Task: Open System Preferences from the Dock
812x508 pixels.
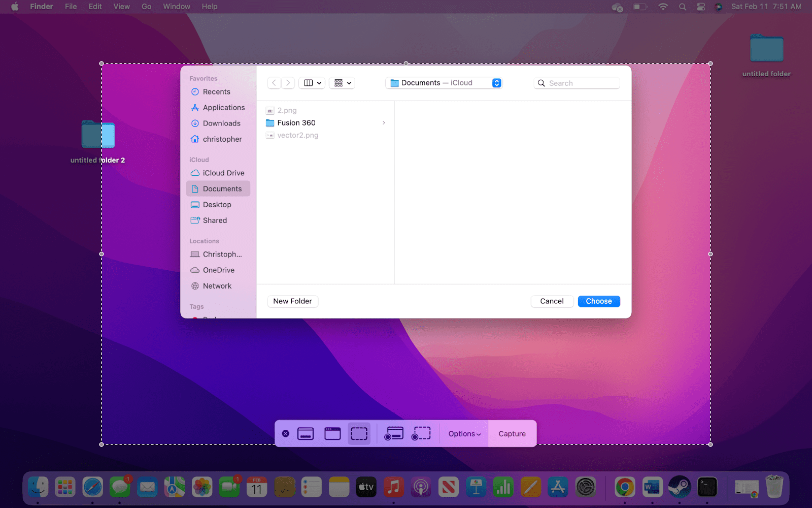Action: [x=586, y=488]
